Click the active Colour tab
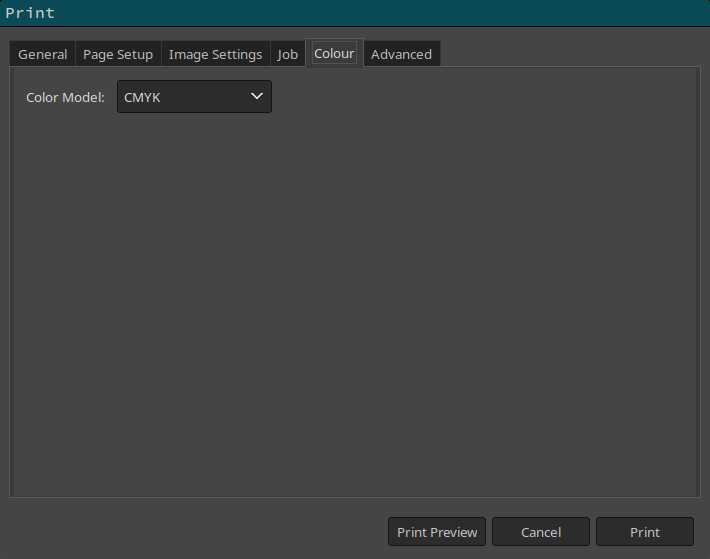The image size is (710, 559). pyautogui.click(x=334, y=53)
